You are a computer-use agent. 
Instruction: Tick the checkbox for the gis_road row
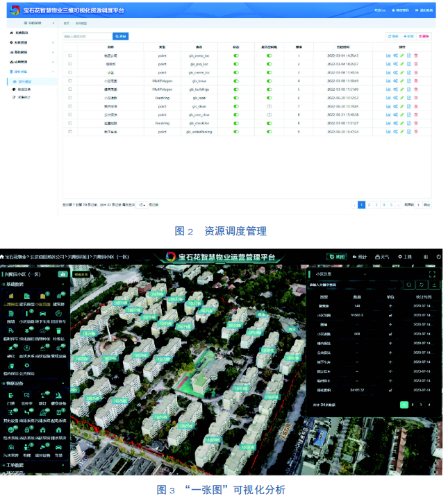pos(70,98)
